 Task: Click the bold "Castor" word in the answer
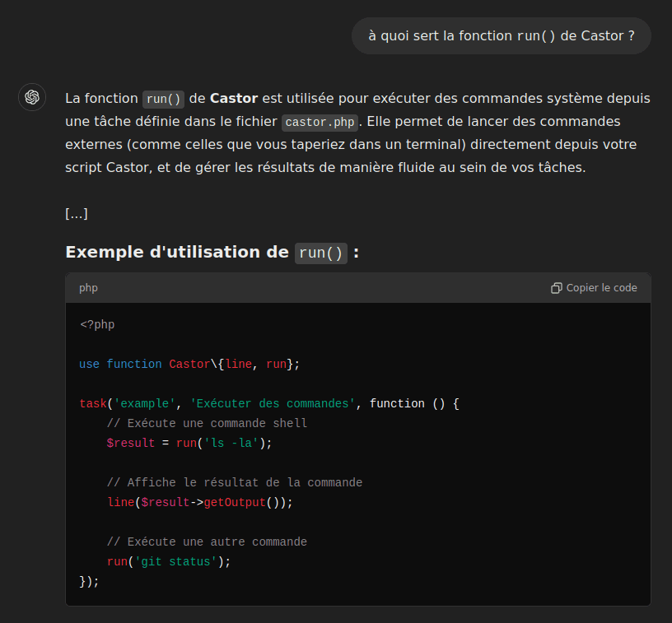click(x=234, y=98)
